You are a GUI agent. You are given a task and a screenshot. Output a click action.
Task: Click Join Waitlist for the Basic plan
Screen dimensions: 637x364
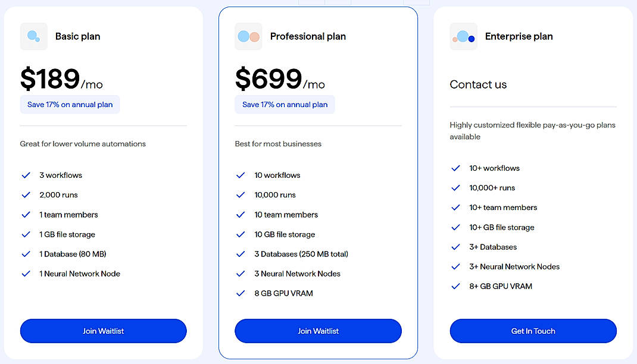pos(103,331)
